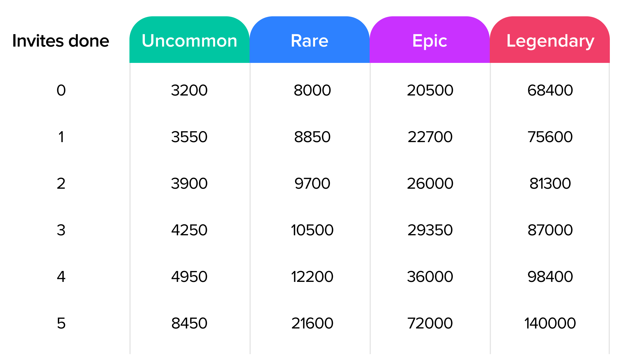Select the Legendary value 140000
This screenshot has height=364, width=625.
(x=550, y=323)
